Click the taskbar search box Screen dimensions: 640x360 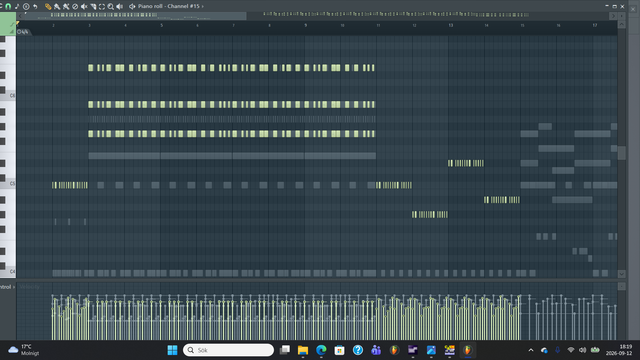(x=229, y=350)
